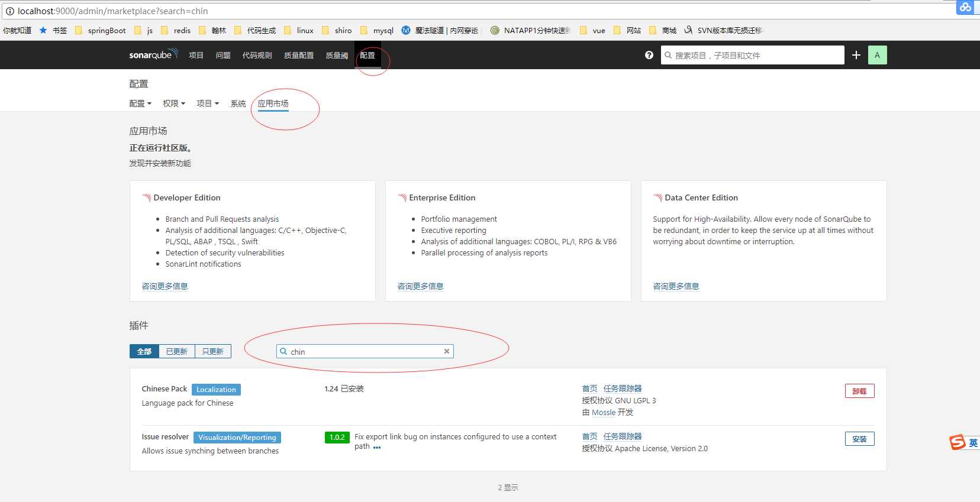Open the redis bookmark folder

(176, 30)
